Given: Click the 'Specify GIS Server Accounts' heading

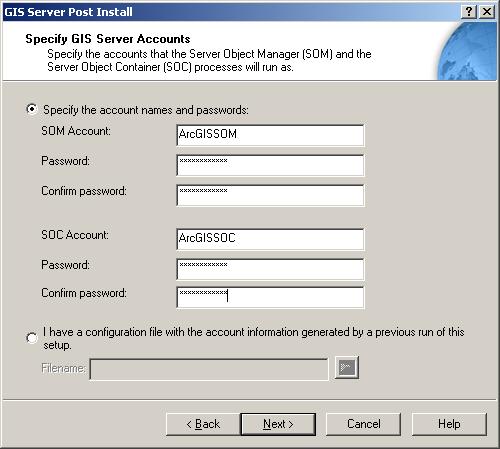Looking at the screenshot, I should click(x=108, y=39).
